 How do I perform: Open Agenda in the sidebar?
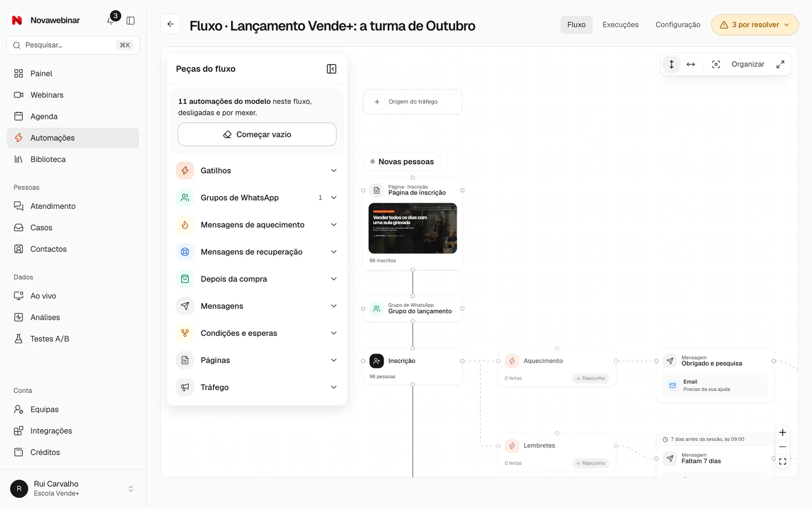click(x=73, y=116)
